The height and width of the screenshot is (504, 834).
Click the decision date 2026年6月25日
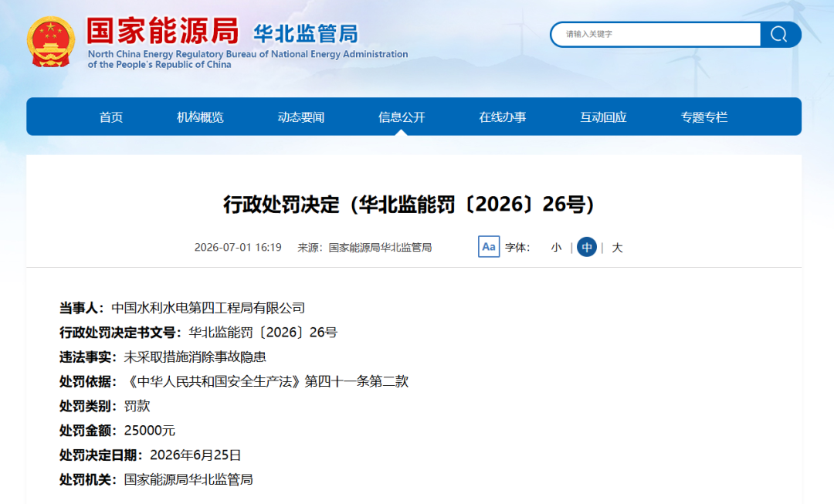195,455
